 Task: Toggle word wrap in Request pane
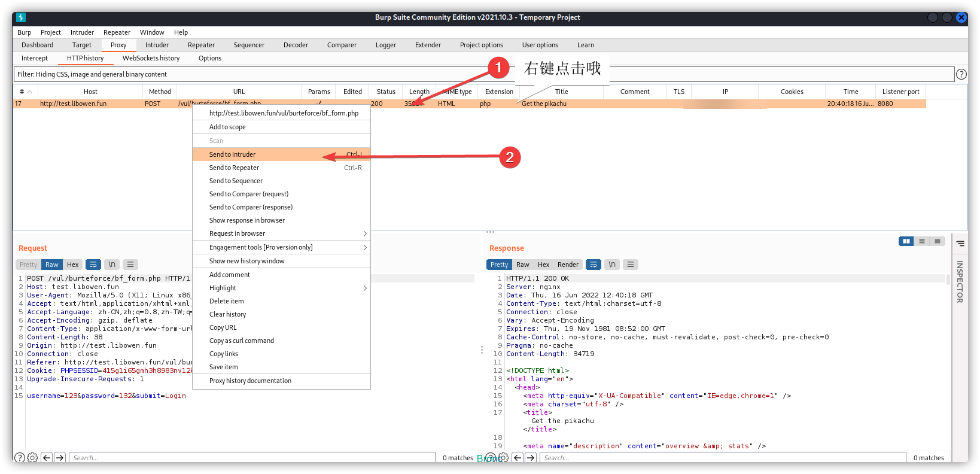(x=93, y=265)
